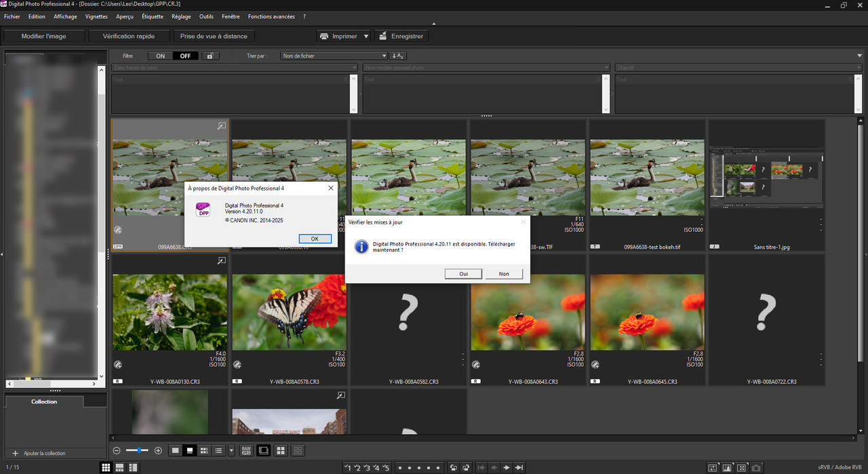Open the Date/heure de prise dropdown

[235, 68]
